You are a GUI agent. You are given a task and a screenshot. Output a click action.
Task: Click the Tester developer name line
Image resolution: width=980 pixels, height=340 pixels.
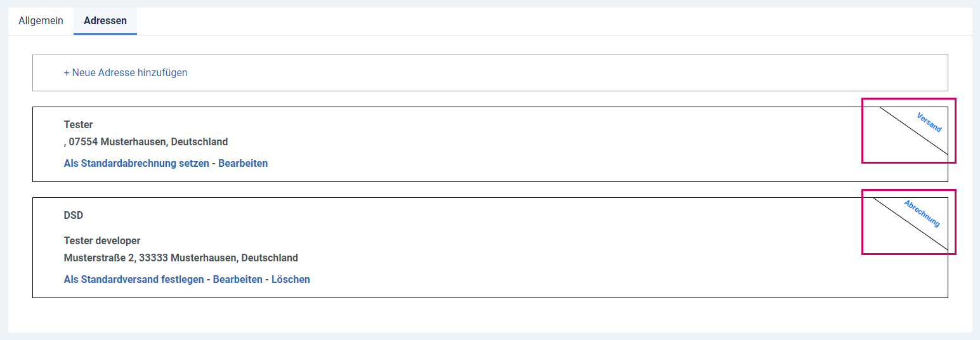coord(102,240)
